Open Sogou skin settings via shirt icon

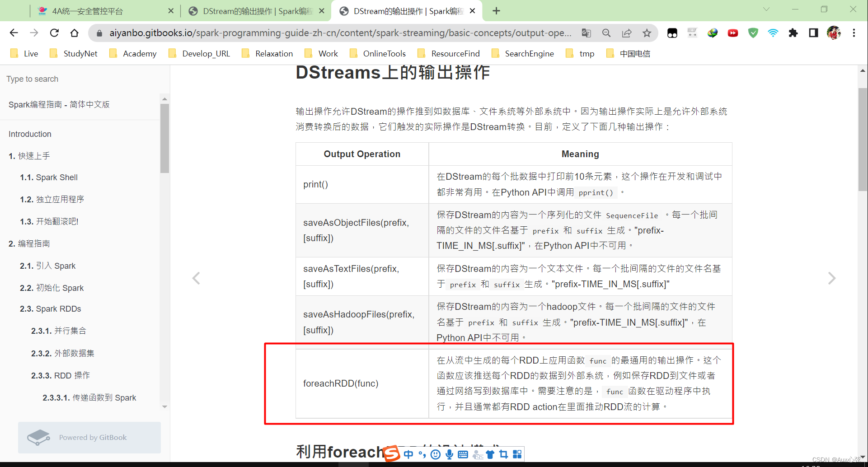(x=490, y=454)
